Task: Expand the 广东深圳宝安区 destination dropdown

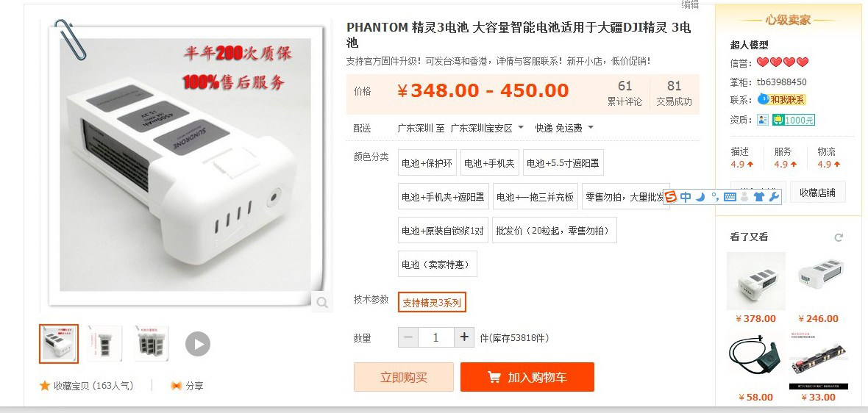Action: [x=487, y=128]
